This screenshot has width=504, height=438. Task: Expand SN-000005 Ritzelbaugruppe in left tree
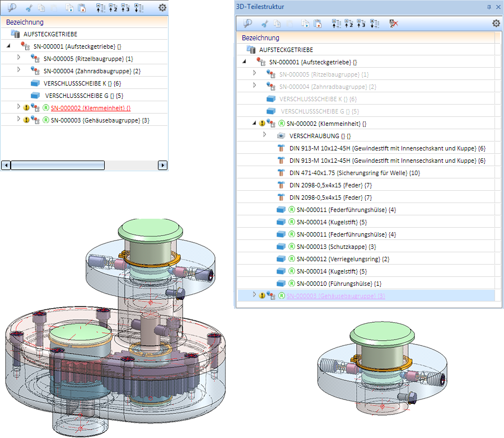(x=18, y=58)
